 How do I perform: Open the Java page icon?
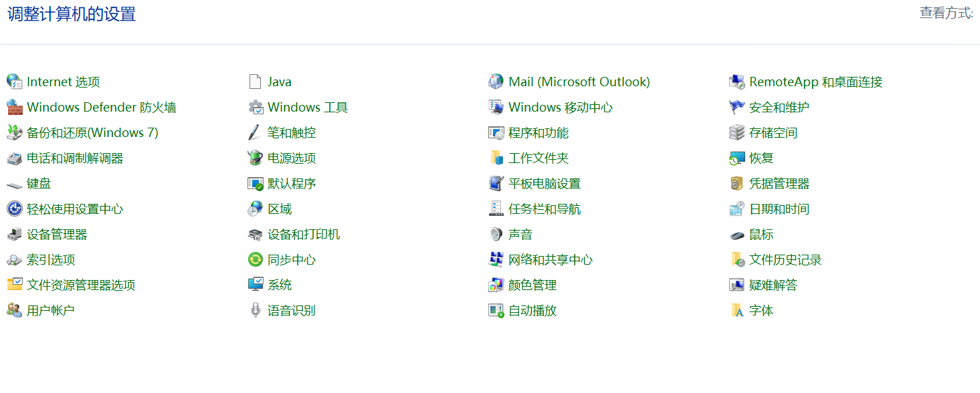point(255,82)
